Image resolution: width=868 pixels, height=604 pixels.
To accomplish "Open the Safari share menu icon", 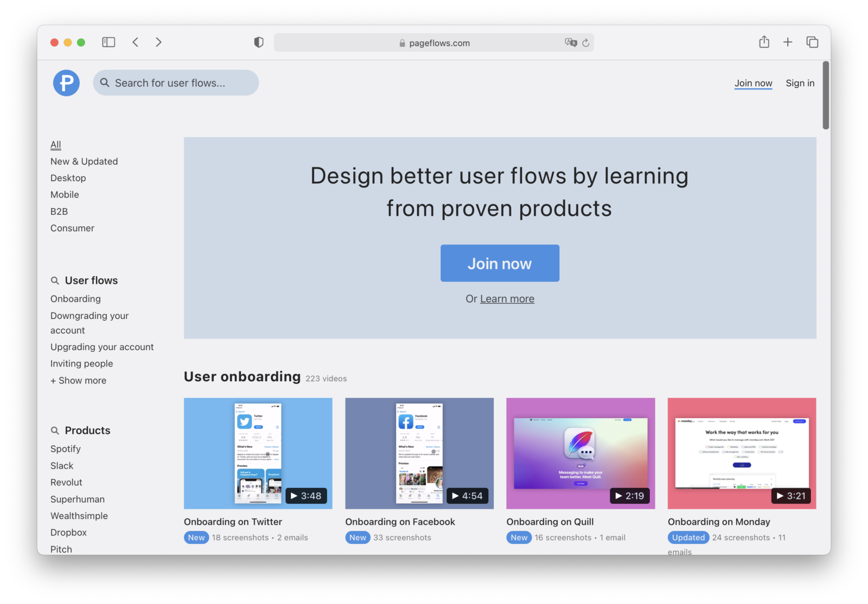I will click(764, 42).
